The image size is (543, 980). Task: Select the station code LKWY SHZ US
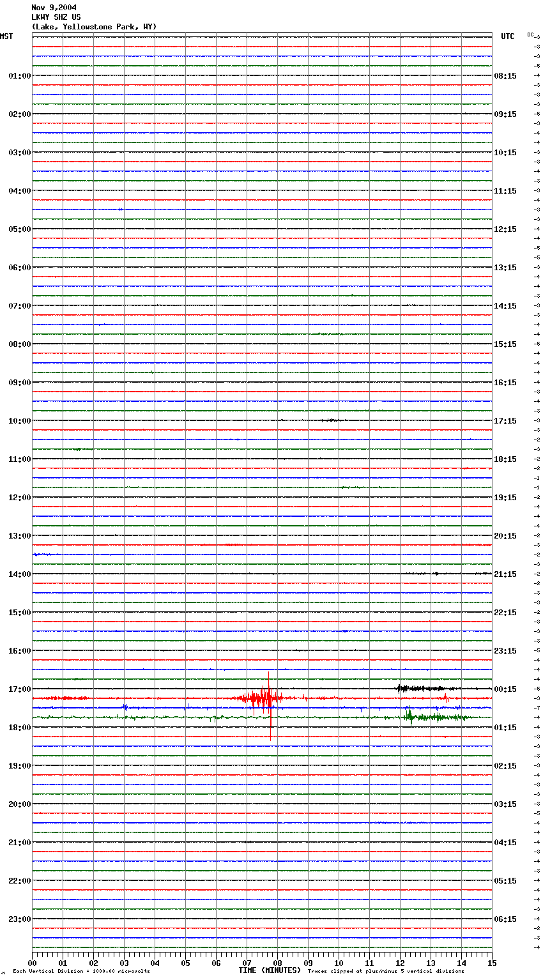pos(56,17)
